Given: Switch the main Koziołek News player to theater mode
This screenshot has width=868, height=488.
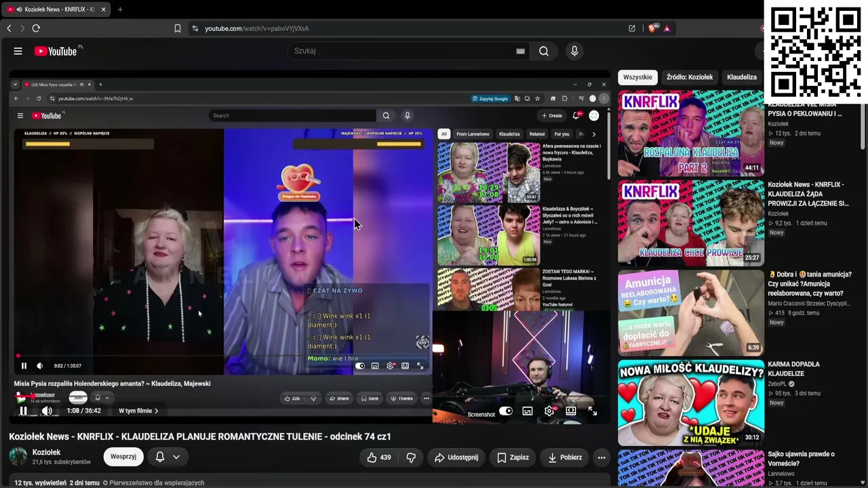Looking at the screenshot, I should pyautogui.click(x=571, y=411).
